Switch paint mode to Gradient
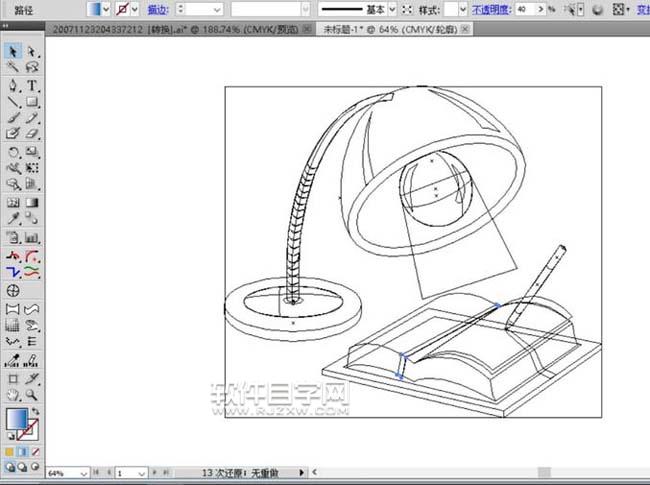The width and height of the screenshot is (650, 485). pyautogui.click(x=24, y=450)
